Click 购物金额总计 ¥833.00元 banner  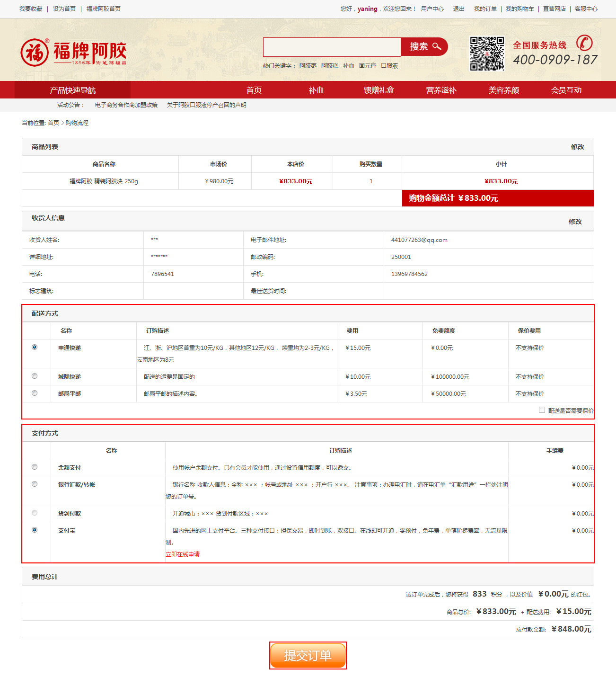[x=498, y=198]
